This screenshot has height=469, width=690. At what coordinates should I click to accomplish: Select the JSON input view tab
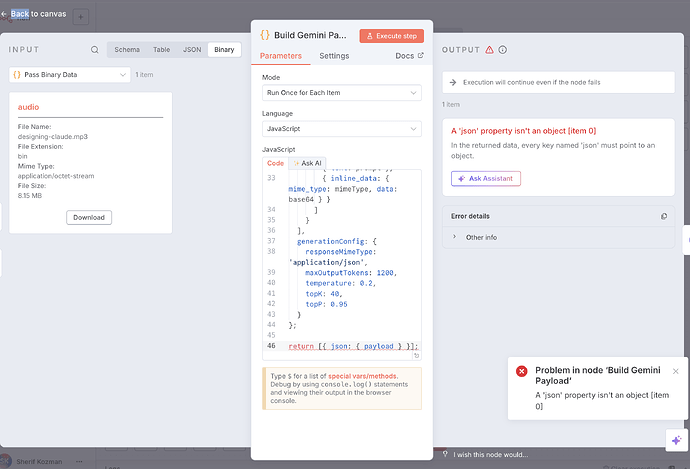191,49
